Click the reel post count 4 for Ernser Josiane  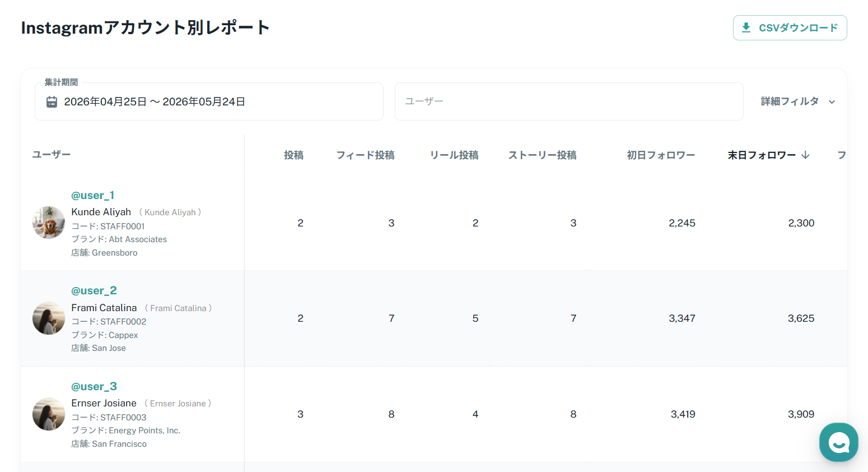(475, 414)
